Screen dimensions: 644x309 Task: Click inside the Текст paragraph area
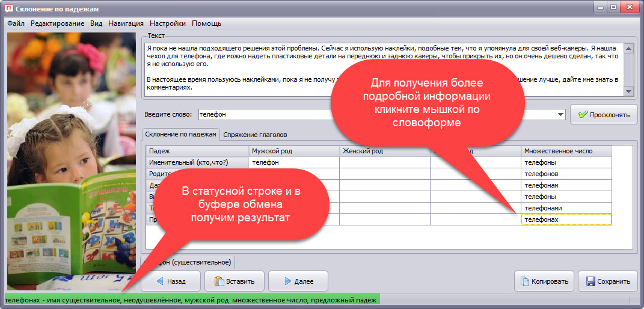(x=384, y=69)
